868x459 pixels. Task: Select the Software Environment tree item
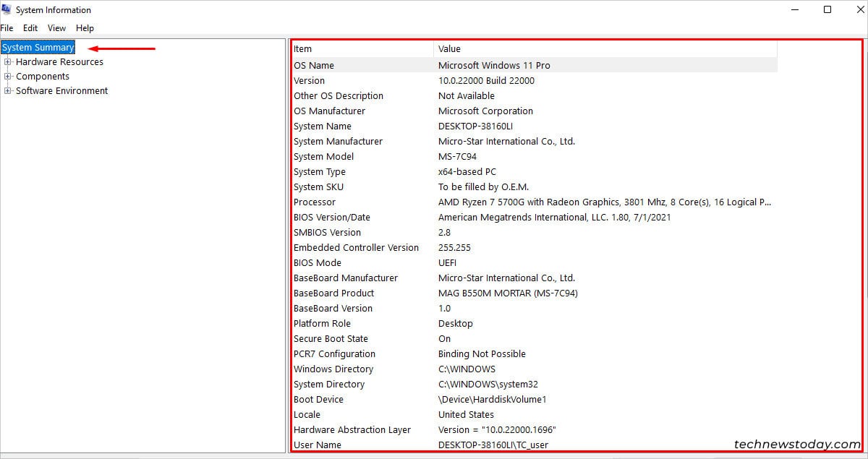(x=61, y=91)
